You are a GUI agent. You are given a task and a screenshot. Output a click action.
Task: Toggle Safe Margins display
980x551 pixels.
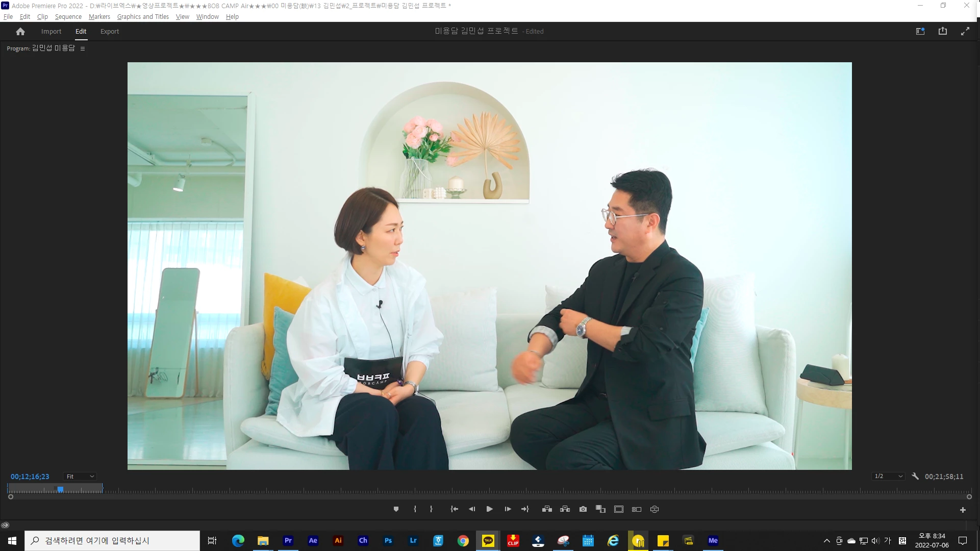coord(619,509)
